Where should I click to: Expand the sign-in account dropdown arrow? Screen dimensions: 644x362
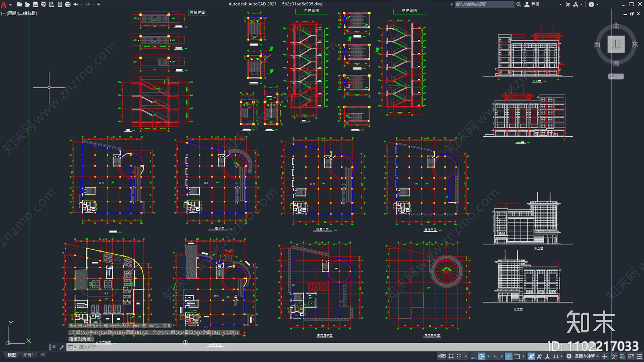click(560, 4)
